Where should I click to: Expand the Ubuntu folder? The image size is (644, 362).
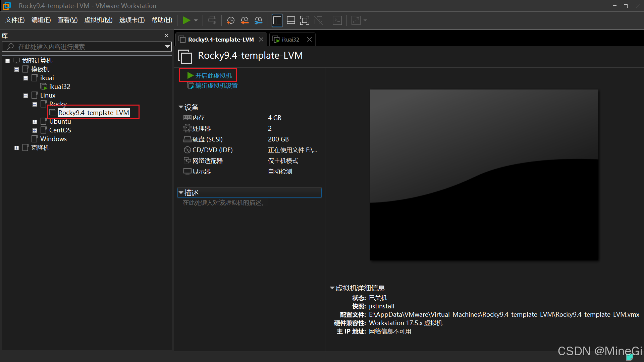35,122
